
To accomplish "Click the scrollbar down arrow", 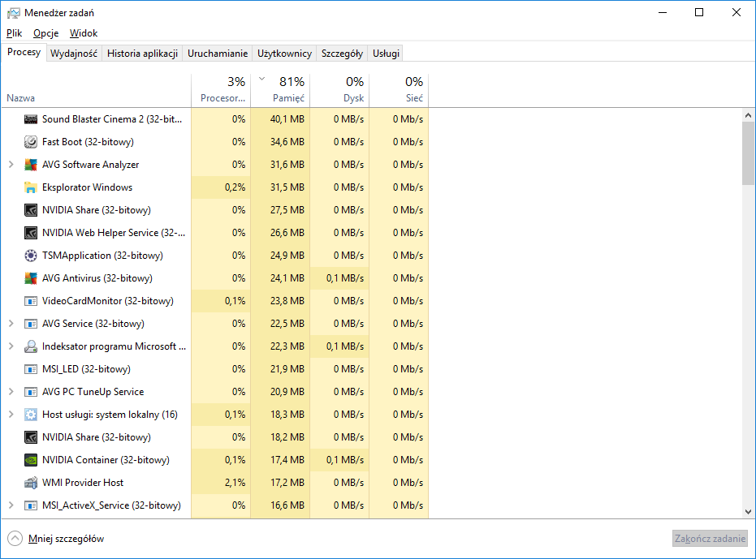I will coord(748,512).
